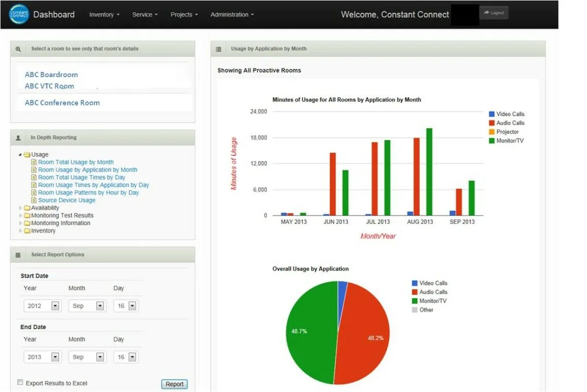
Task: Expand the Availability tree folder
Action: point(20,208)
